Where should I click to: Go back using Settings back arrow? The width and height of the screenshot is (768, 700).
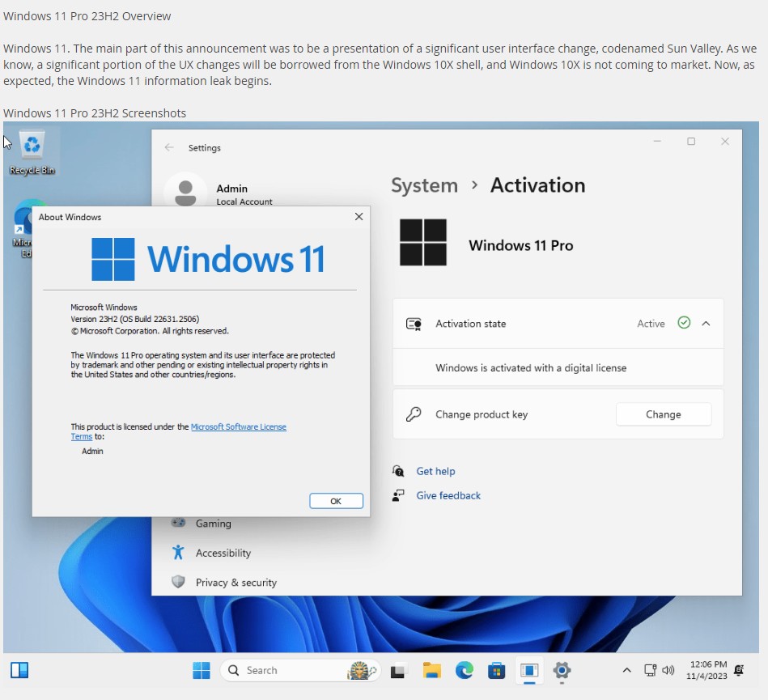pos(169,147)
